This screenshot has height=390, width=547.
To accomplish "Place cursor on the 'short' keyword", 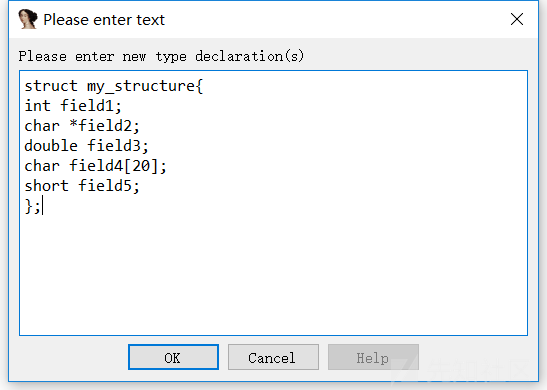I will click(46, 186).
